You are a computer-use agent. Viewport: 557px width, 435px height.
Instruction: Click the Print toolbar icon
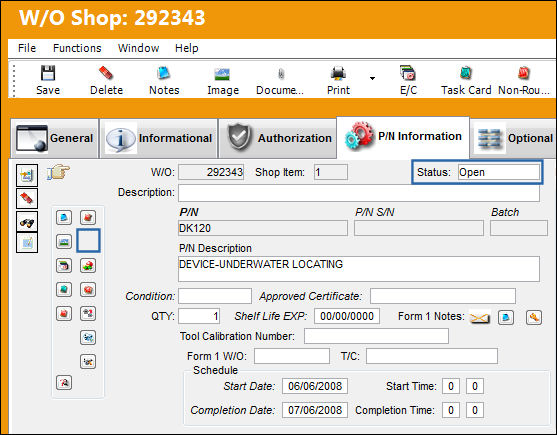338,74
